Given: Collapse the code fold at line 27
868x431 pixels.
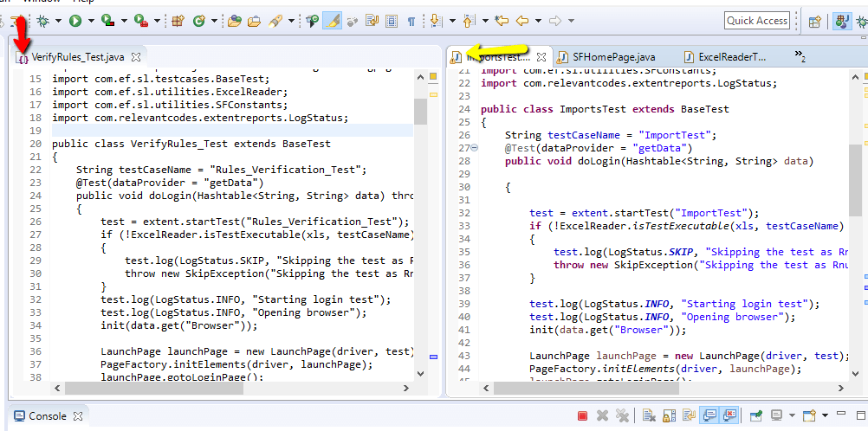Looking at the screenshot, I should tap(474, 148).
